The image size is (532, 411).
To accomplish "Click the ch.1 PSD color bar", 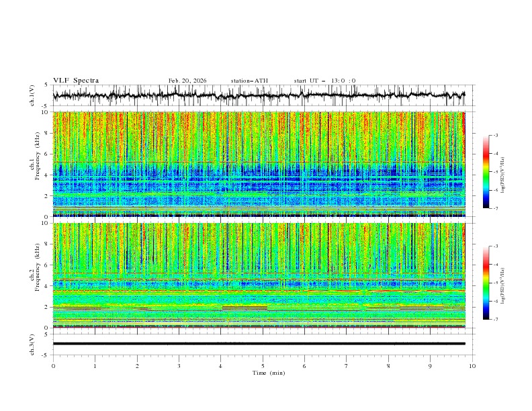I will pos(486,172).
